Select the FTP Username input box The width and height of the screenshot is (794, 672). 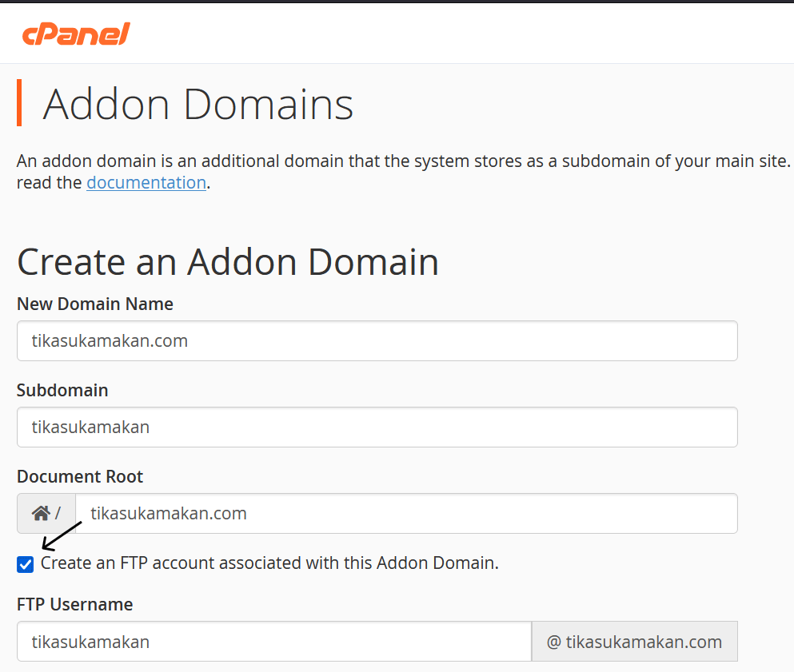click(x=273, y=641)
